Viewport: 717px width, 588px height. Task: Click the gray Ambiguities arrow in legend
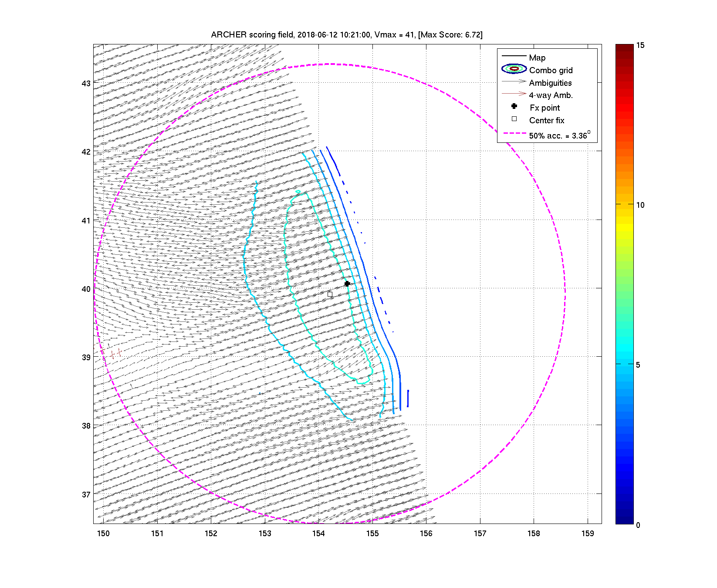pos(514,81)
